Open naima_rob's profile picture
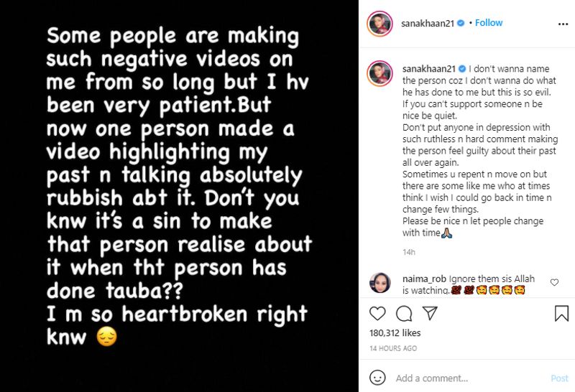 tap(380, 282)
